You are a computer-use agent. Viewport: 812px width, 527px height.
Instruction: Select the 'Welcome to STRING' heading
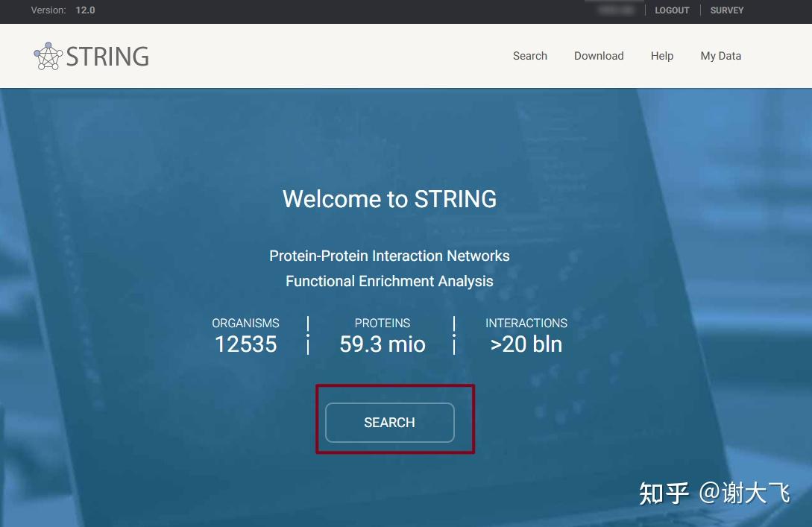[389, 199]
